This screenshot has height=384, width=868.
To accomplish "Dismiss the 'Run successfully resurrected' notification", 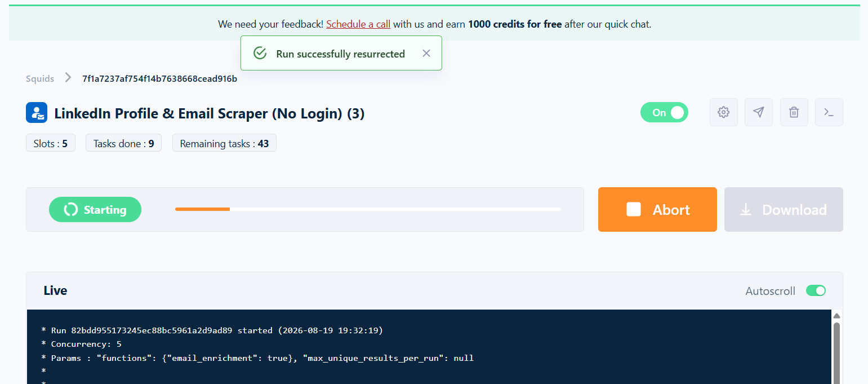I will (426, 53).
